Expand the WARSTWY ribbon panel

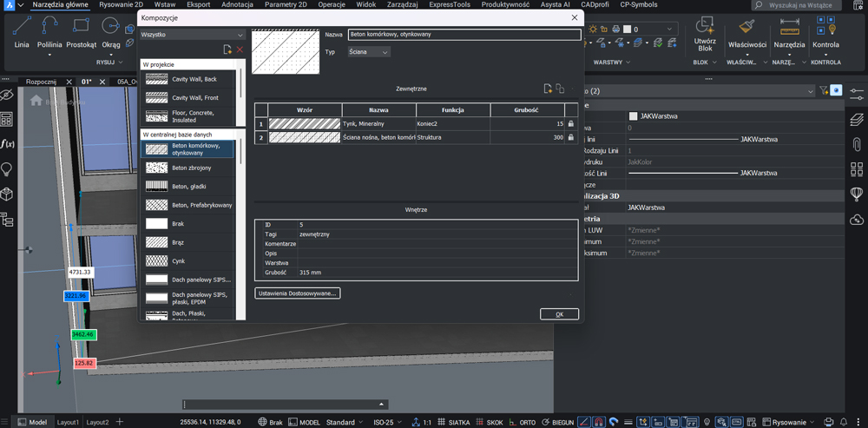(x=612, y=63)
